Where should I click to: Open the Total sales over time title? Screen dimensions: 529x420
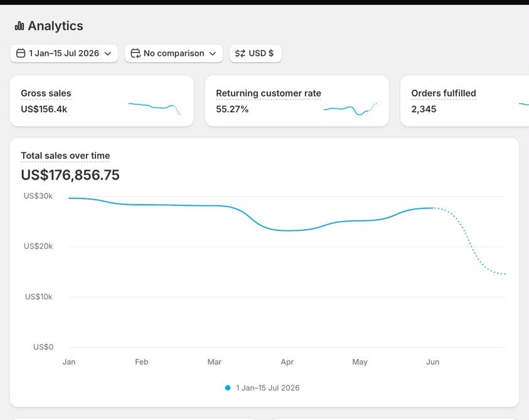[65, 156]
